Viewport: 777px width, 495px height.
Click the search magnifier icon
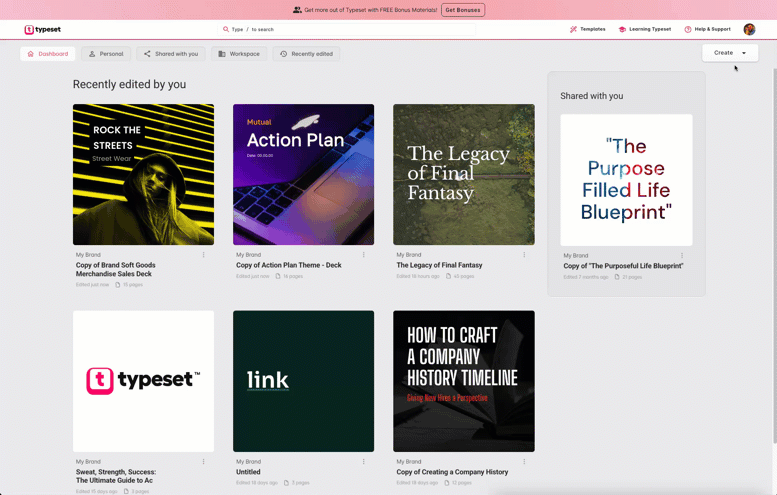pos(226,29)
